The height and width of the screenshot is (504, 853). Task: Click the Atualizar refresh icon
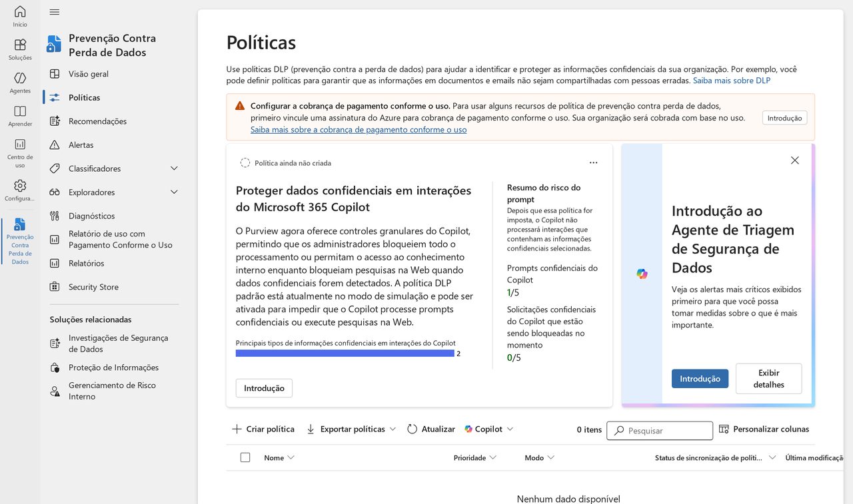(412, 429)
